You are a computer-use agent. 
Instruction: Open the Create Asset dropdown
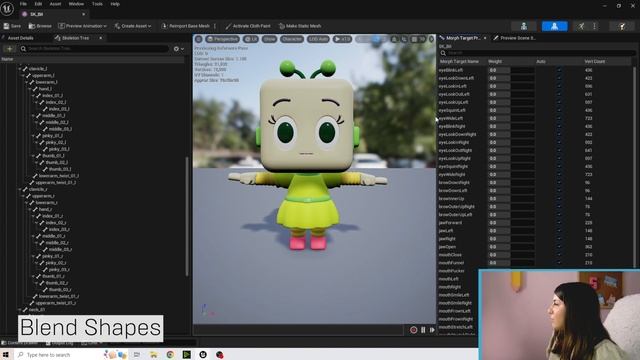pyautogui.click(x=133, y=26)
